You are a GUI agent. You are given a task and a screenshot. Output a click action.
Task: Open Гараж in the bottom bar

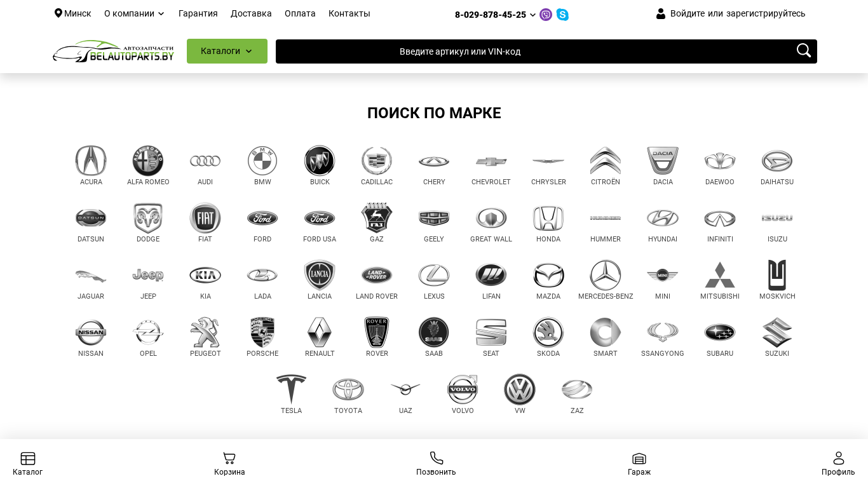pyautogui.click(x=639, y=464)
